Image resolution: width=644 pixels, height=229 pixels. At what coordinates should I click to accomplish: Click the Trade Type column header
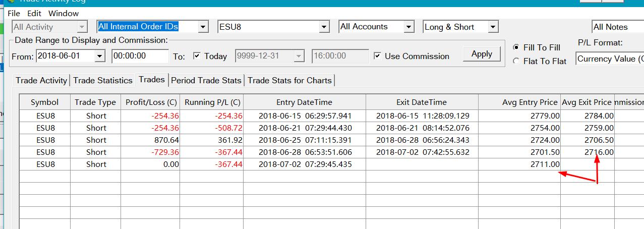pyautogui.click(x=95, y=102)
